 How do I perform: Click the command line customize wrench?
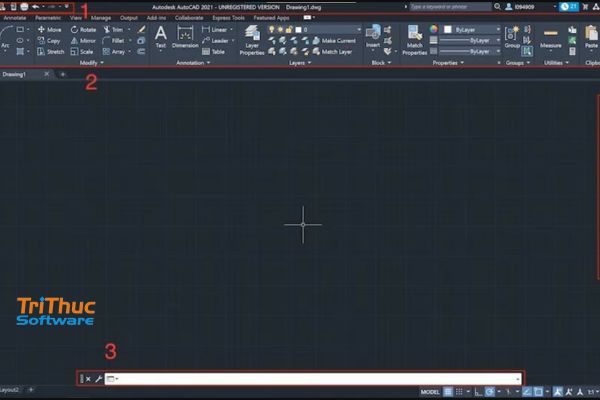(98, 379)
